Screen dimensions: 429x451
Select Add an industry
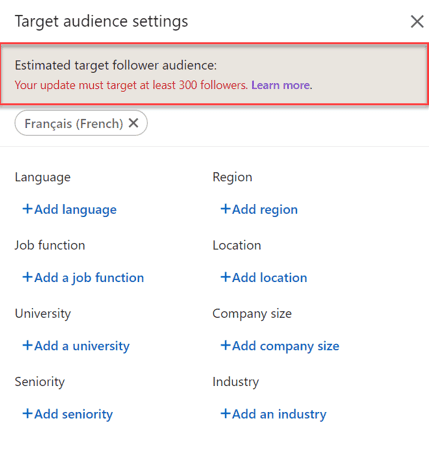click(x=273, y=414)
